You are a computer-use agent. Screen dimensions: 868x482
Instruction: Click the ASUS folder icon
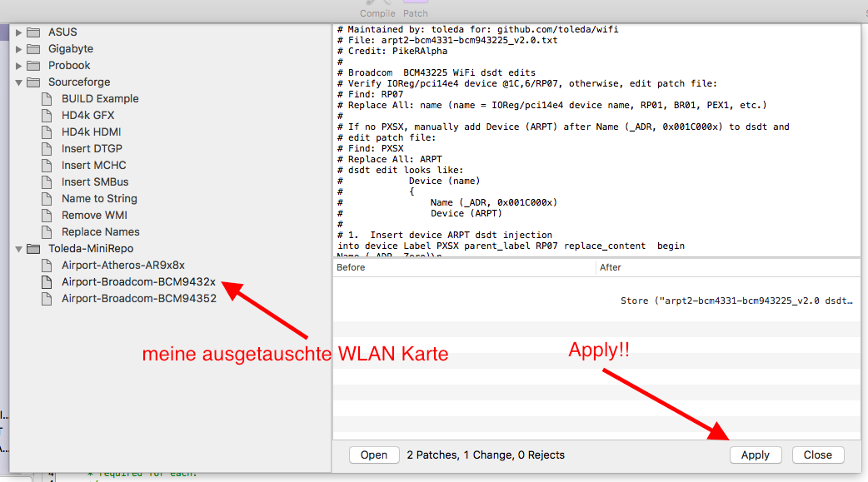click(x=34, y=32)
